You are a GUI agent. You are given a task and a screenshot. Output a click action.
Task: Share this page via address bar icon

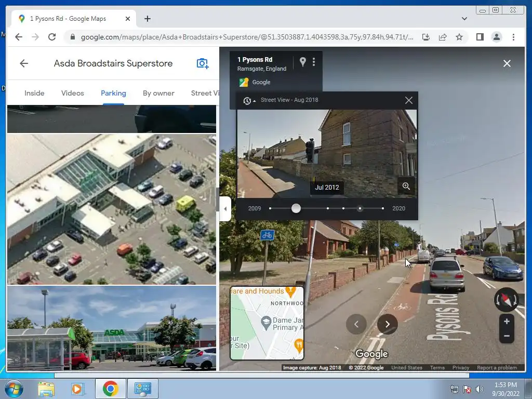click(443, 37)
